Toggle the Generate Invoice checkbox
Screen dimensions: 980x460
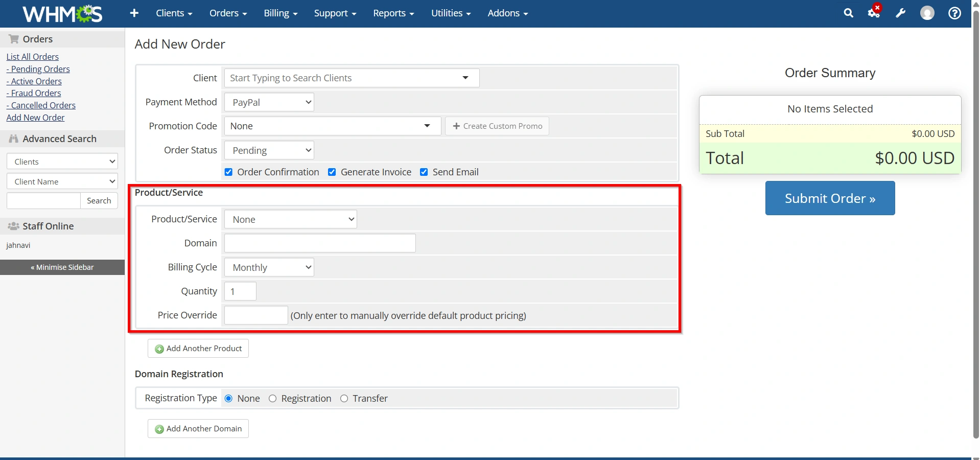[332, 172]
